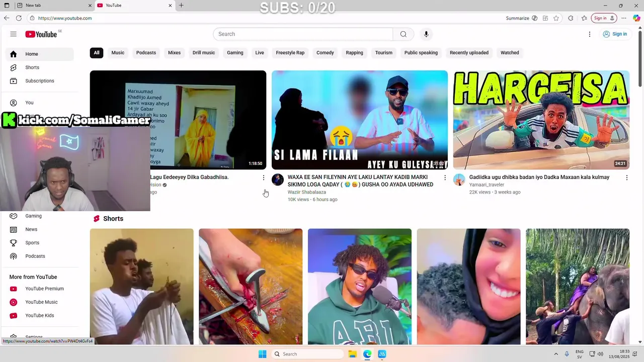Open YouTube Kids link

click(40, 316)
